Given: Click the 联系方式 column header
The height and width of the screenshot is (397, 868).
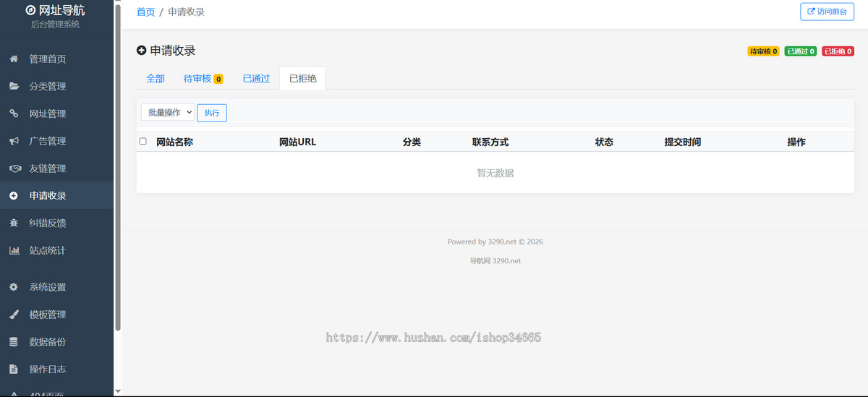Looking at the screenshot, I should click(x=490, y=142).
